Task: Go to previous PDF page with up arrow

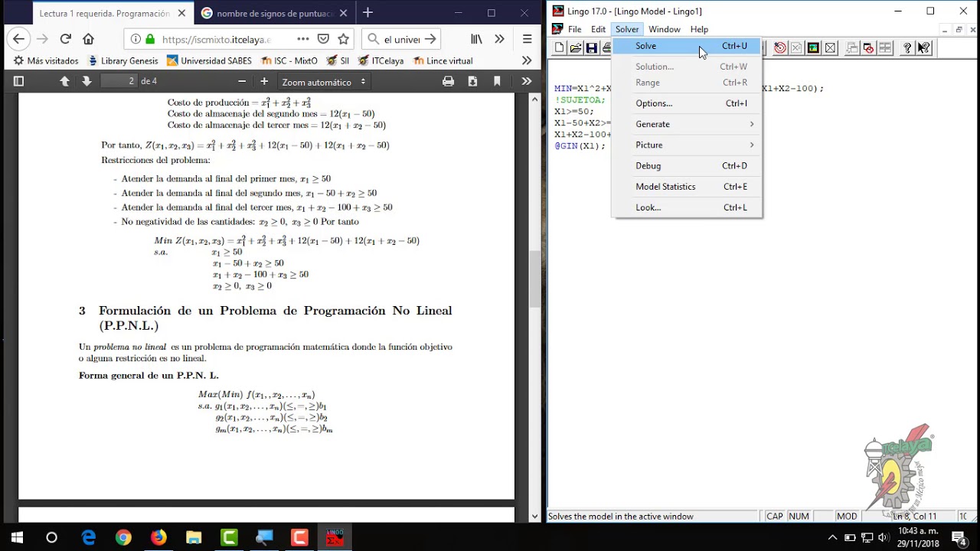Action: coord(64,81)
